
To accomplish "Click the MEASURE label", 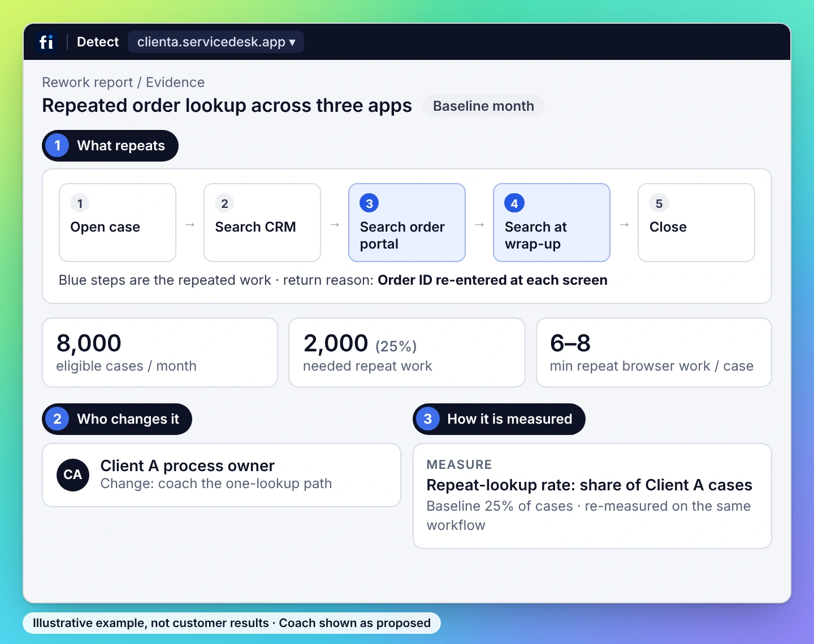I will pyautogui.click(x=460, y=465).
